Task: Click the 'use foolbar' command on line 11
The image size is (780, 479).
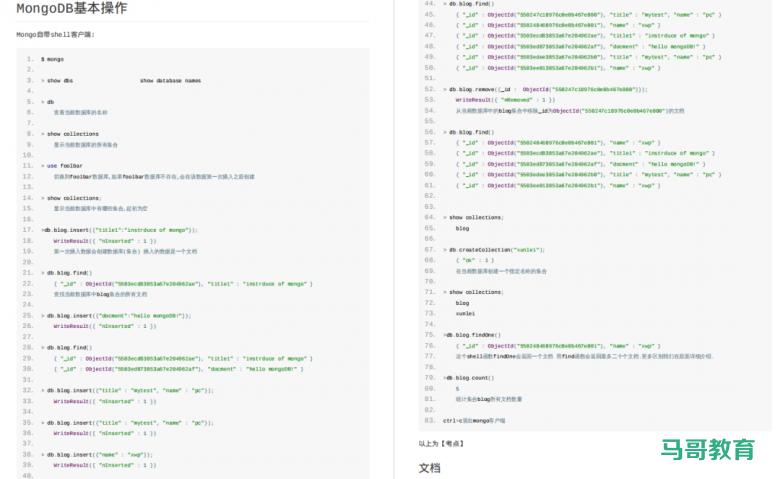Action: coord(64,165)
